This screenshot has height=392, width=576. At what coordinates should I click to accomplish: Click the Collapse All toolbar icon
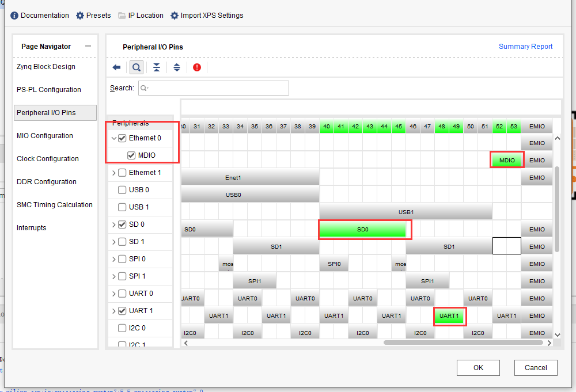coord(157,67)
